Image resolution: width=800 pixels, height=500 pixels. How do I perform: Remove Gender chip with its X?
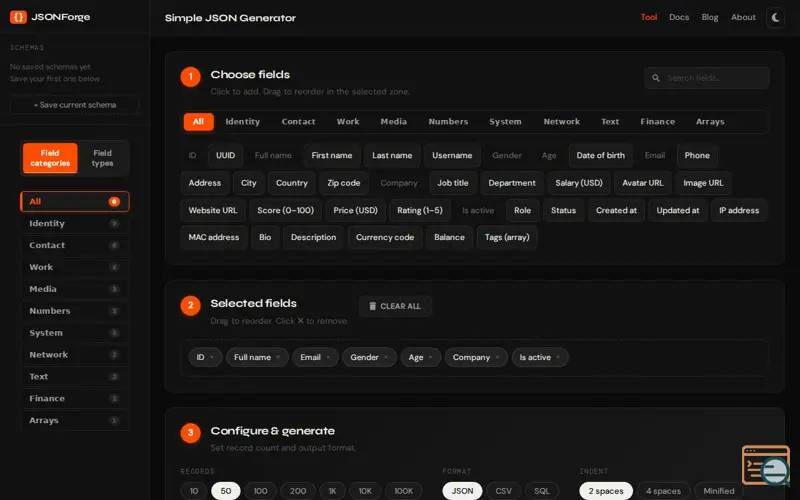point(386,358)
